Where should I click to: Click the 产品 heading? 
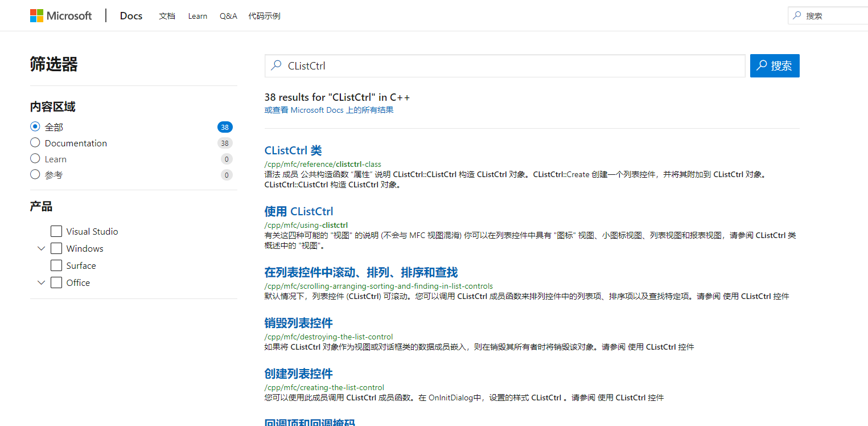[x=41, y=206]
